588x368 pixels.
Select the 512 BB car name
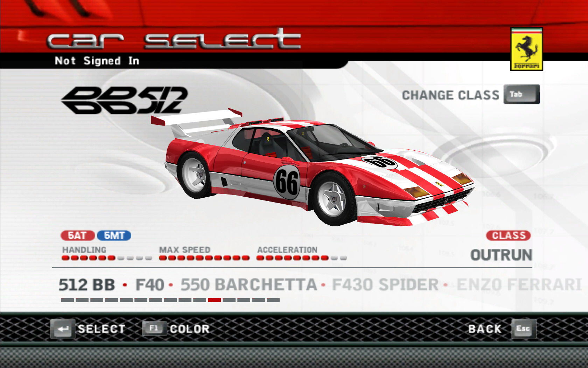click(x=86, y=285)
